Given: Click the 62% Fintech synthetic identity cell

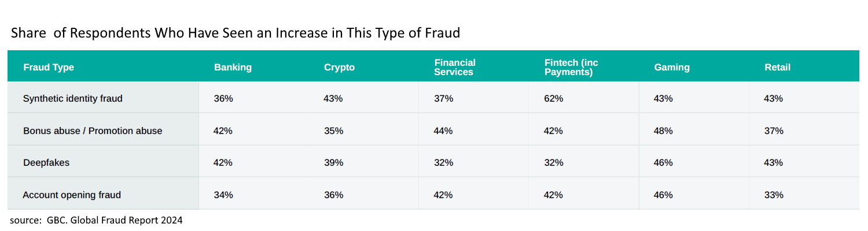Looking at the screenshot, I should tap(554, 99).
